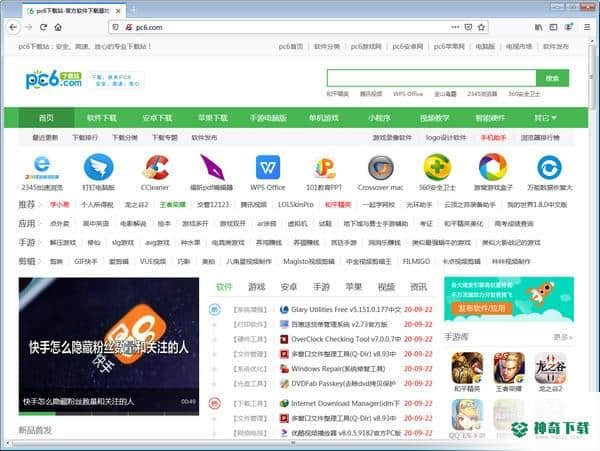Open the 安卓下载 navigation item
Screen dimensions: 600x451
pyautogui.click(x=157, y=118)
